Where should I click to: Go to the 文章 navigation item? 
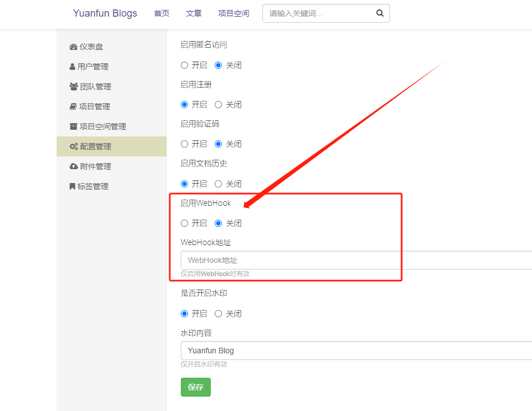click(x=194, y=13)
